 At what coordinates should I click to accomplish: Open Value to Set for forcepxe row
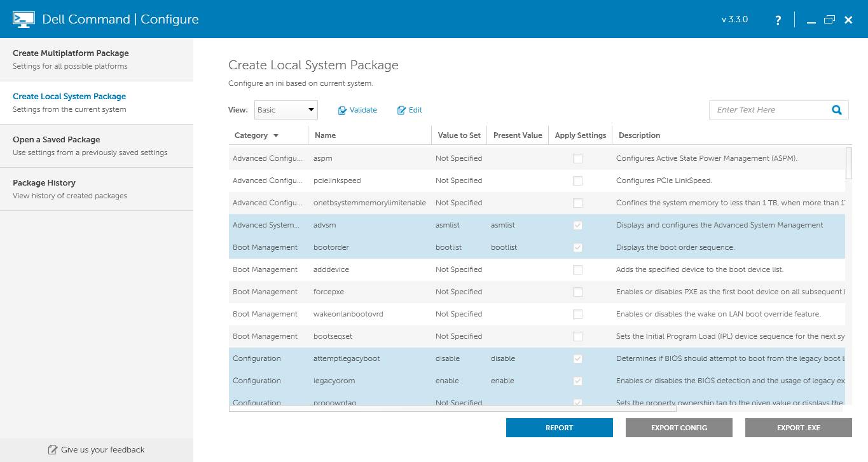(458, 292)
